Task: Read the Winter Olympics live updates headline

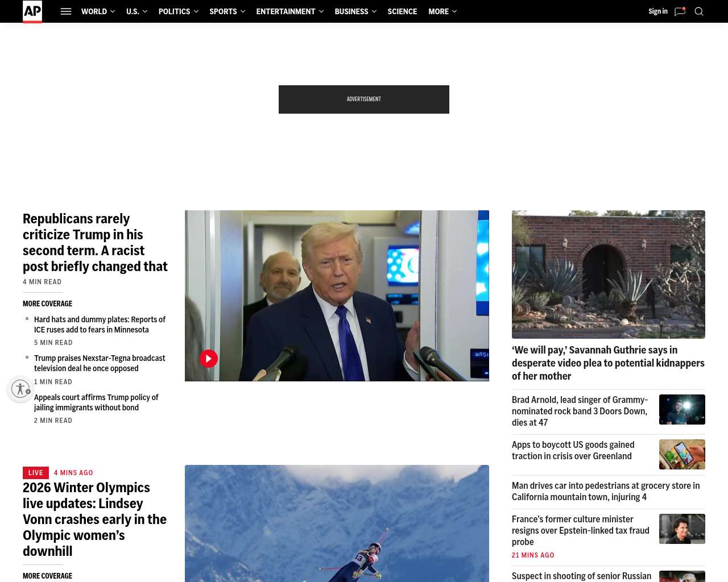Action: click(x=94, y=519)
